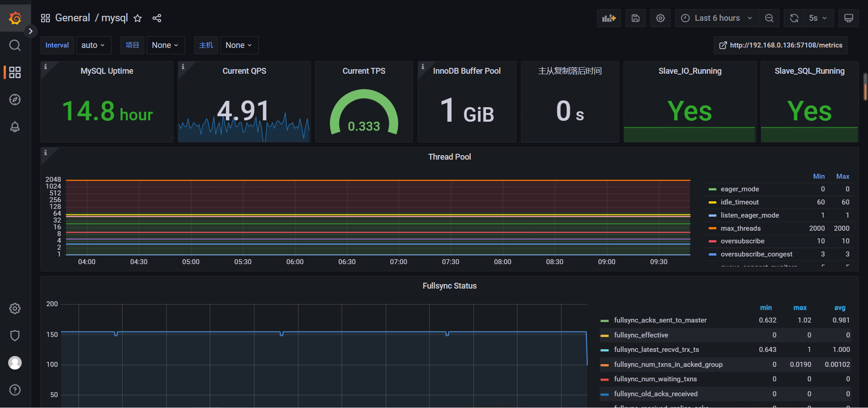Toggle fullsync_acks_sent_to_master series
Image resolution: width=868 pixels, height=408 pixels.
coord(660,320)
